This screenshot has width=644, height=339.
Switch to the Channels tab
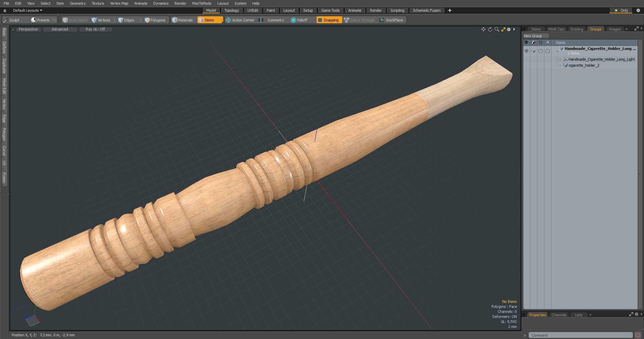tap(559, 315)
